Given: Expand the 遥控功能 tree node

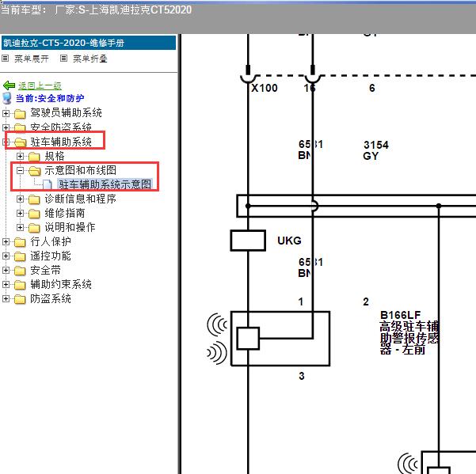Looking at the screenshot, I should (x=6, y=256).
